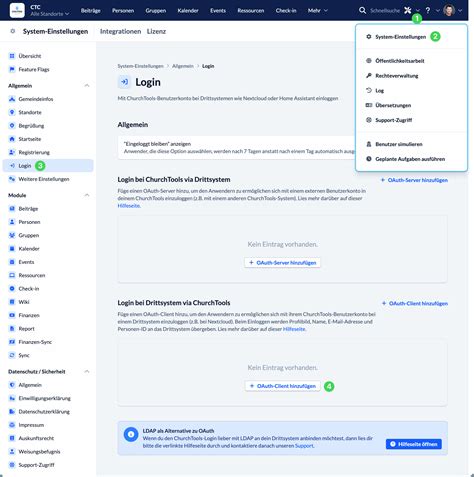Switch to the Integrationen tab
Screen dimensions: 474x477
tap(120, 31)
